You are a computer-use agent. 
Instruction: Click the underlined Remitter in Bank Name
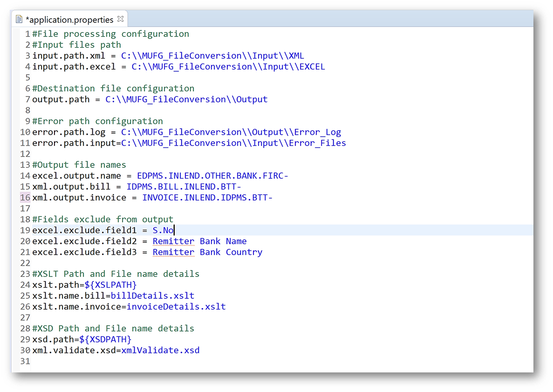point(173,241)
